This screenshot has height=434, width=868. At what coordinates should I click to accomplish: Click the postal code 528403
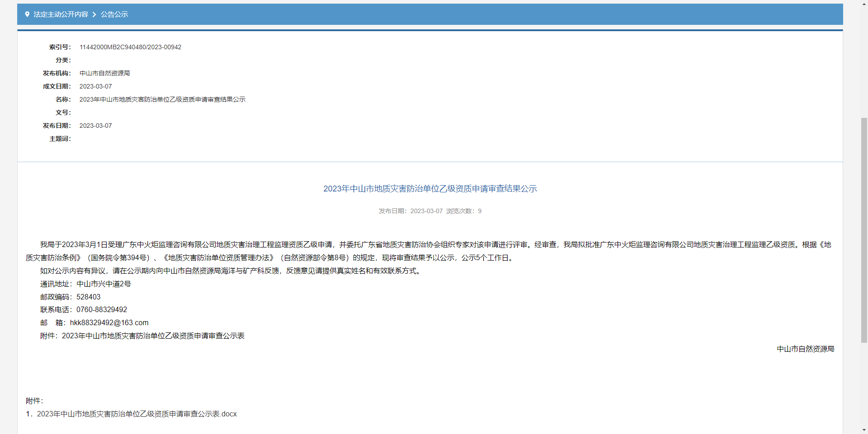click(x=88, y=297)
